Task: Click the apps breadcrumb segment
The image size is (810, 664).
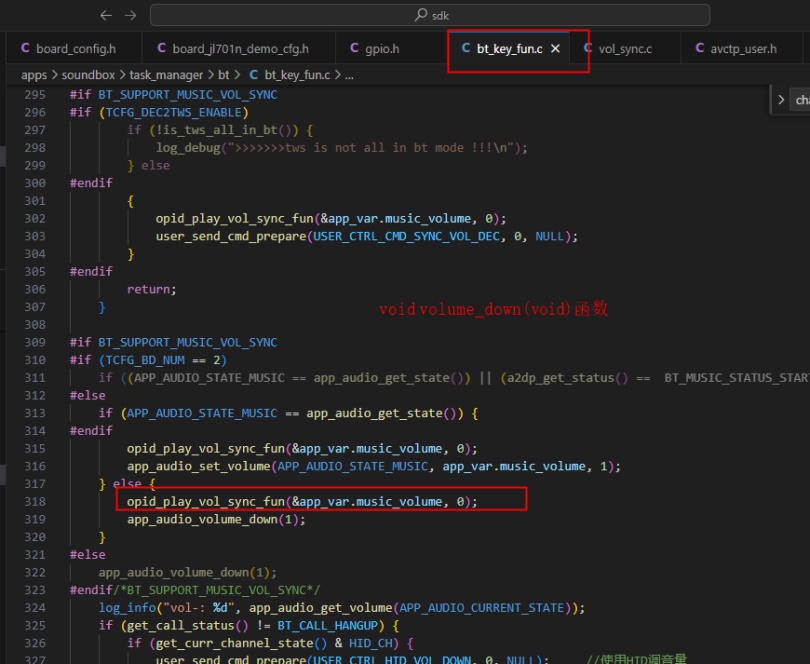Action: (34, 75)
